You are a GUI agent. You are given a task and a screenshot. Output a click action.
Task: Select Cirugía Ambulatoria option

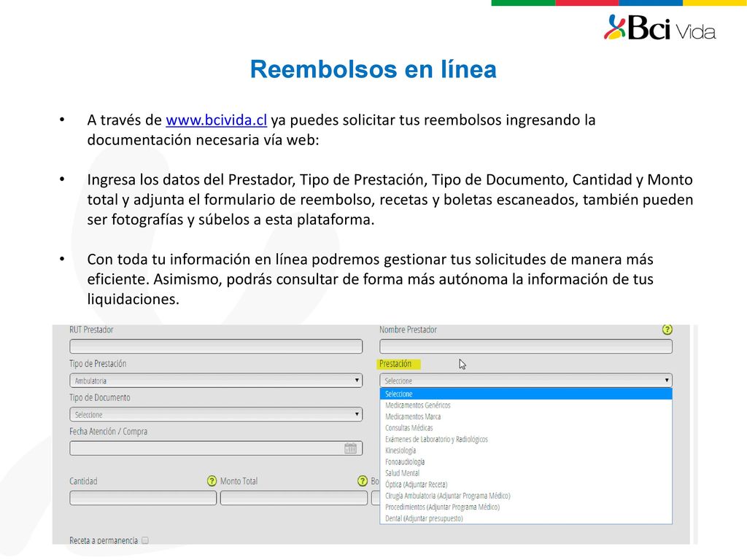point(526,496)
